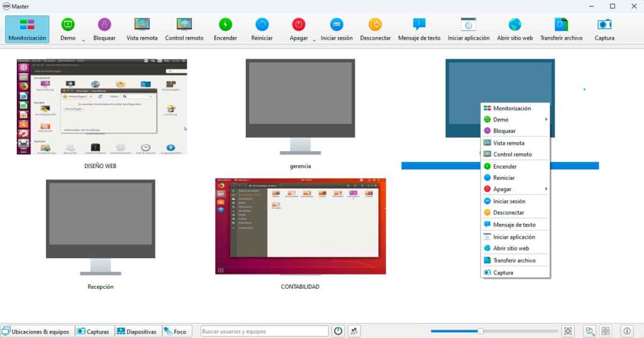644x338 pixels.
Task: Toggle the Ubicaciones & equipos panel
Action: 36,331
